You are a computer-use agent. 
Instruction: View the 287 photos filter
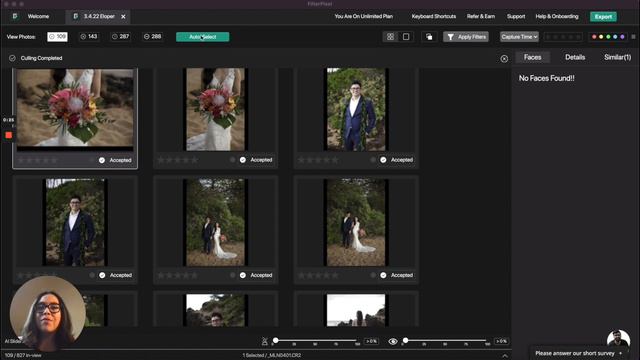click(121, 37)
